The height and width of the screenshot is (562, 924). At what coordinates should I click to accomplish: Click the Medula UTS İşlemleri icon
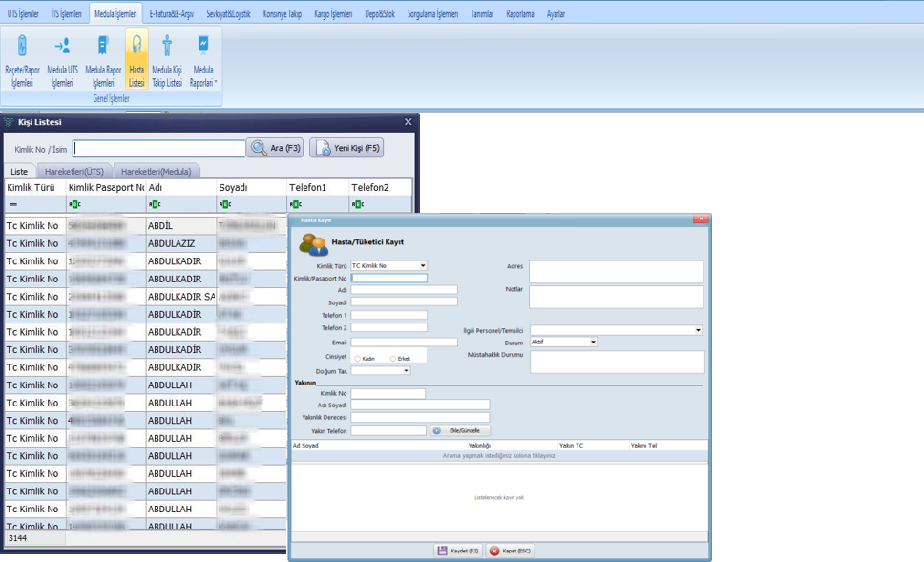62,59
